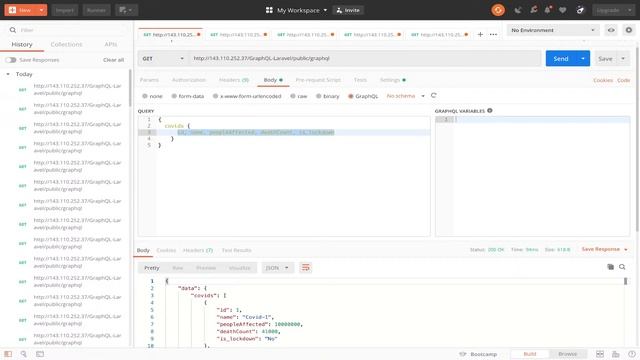The image size is (640, 360).
Task: Click the Invite button
Action: (348, 10)
